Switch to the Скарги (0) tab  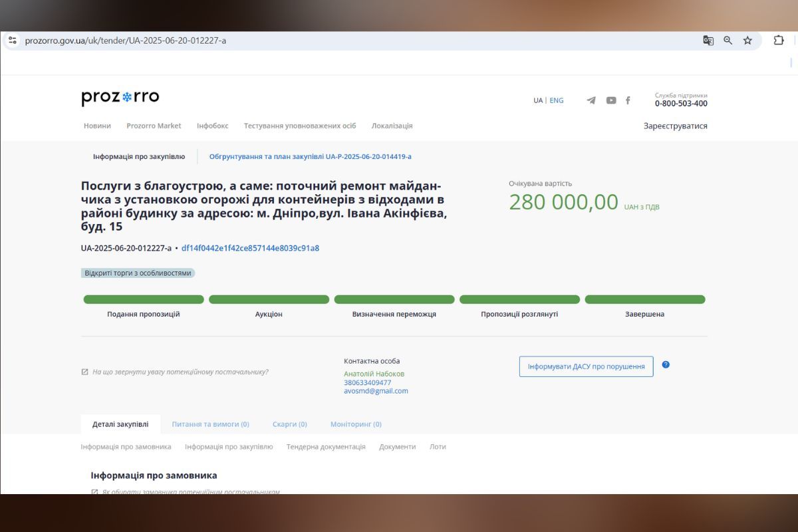(x=290, y=424)
